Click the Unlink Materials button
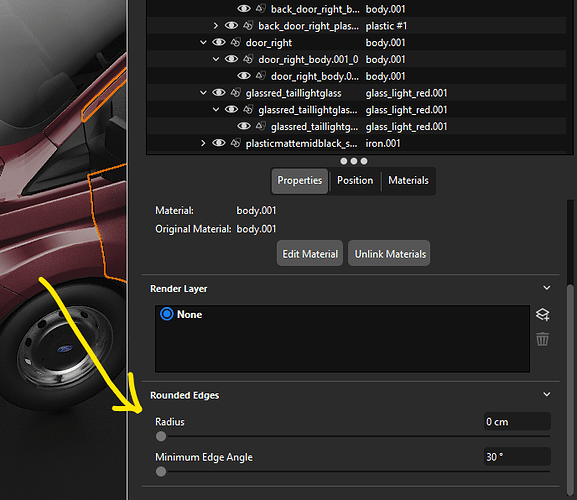Screen dimensions: 577x500 [x=390, y=253]
